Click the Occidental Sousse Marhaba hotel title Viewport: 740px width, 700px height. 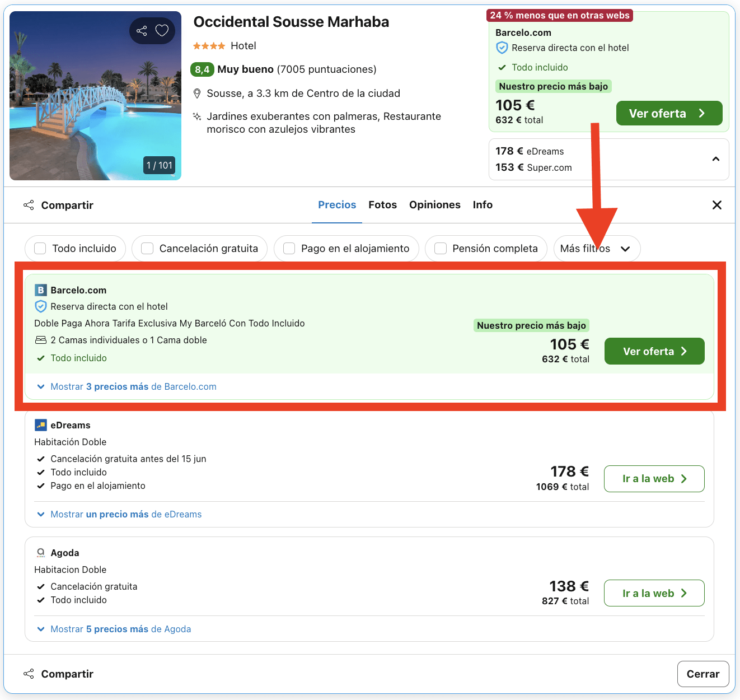tap(291, 22)
